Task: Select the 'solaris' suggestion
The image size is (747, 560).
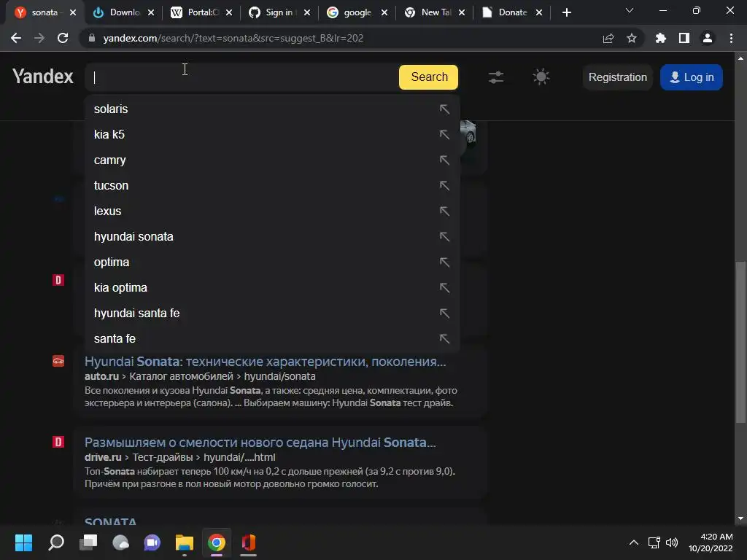Action: coord(272,109)
